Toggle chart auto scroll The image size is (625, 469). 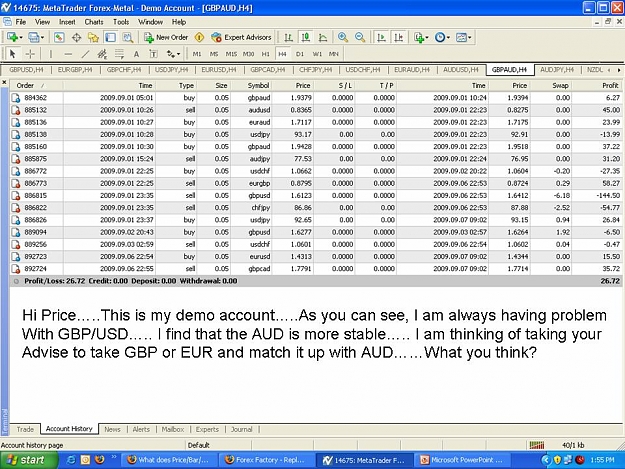click(x=381, y=37)
